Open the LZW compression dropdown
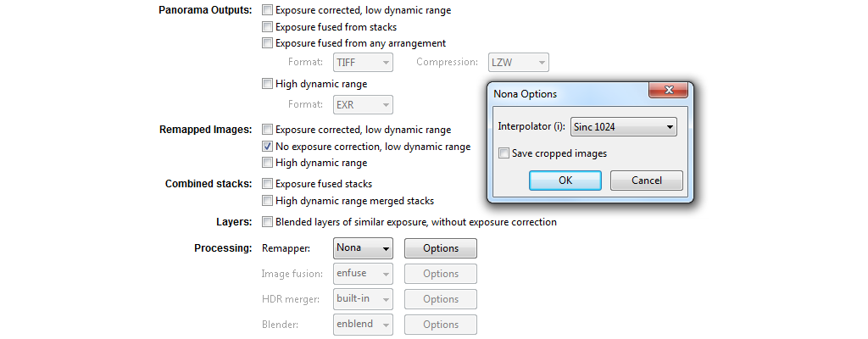The width and height of the screenshot is (868, 339). tap(519, 63)
